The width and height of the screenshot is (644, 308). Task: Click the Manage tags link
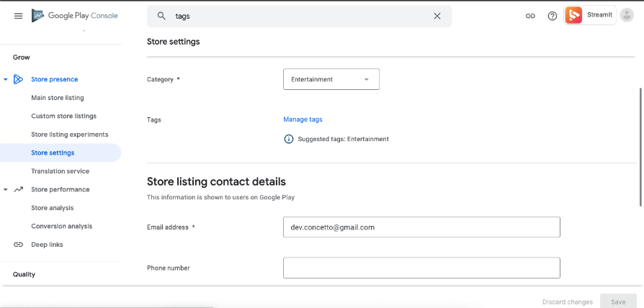click(303, 119)
